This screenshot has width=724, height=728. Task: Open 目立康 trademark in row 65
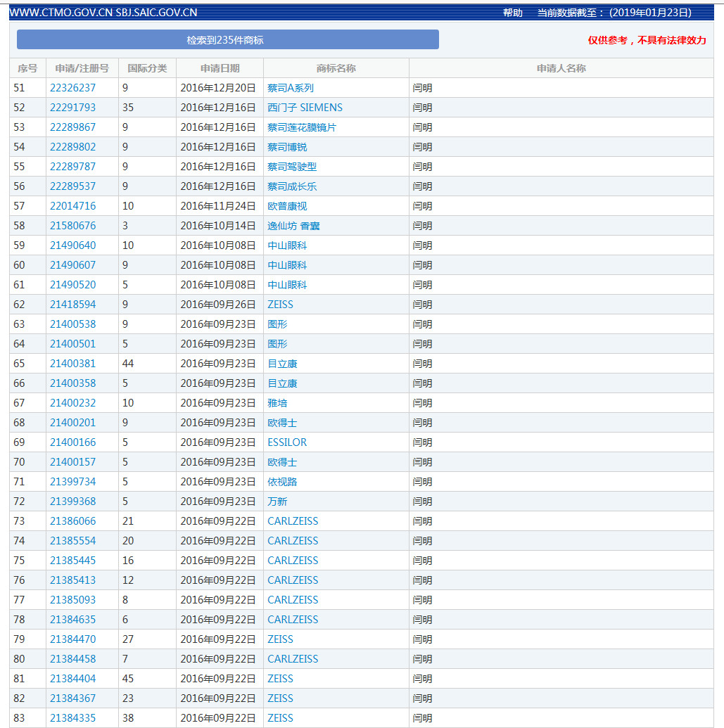pos(282,364)
